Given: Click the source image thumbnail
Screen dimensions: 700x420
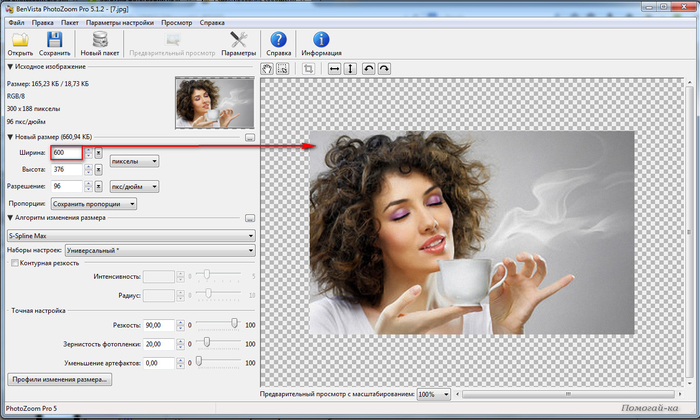Looking at the screenshot, I should [215, 103].
